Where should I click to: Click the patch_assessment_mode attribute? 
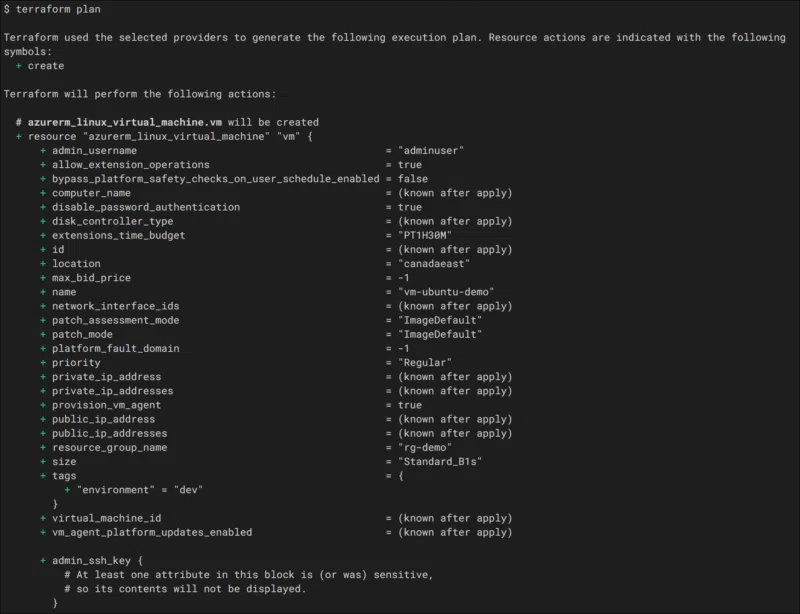(116, 320)
